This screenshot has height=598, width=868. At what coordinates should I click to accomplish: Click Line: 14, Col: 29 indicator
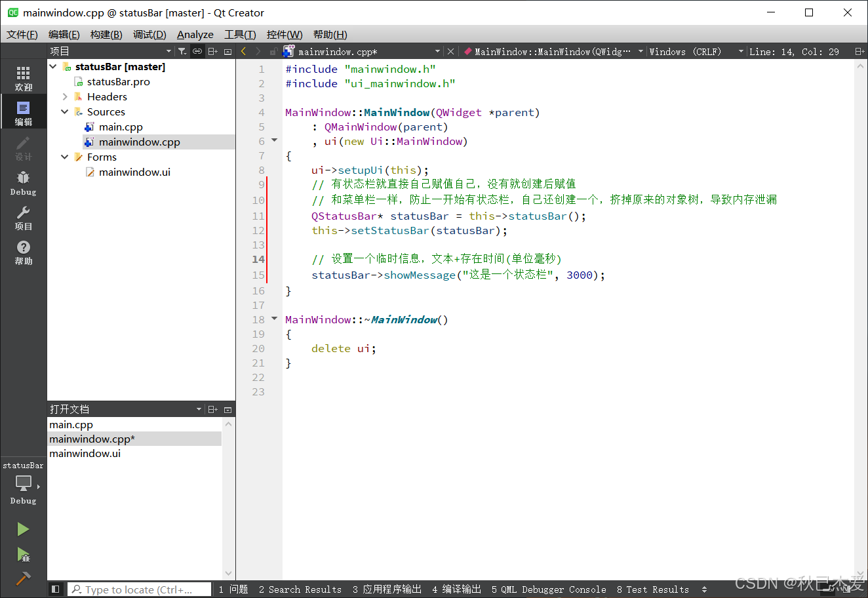(x=794, y=51)
